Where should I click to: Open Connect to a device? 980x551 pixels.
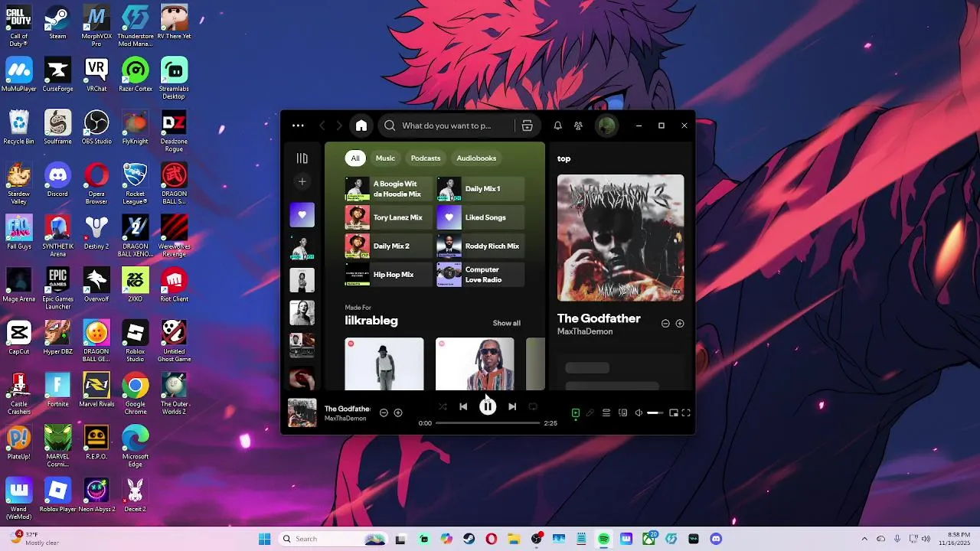622,413
